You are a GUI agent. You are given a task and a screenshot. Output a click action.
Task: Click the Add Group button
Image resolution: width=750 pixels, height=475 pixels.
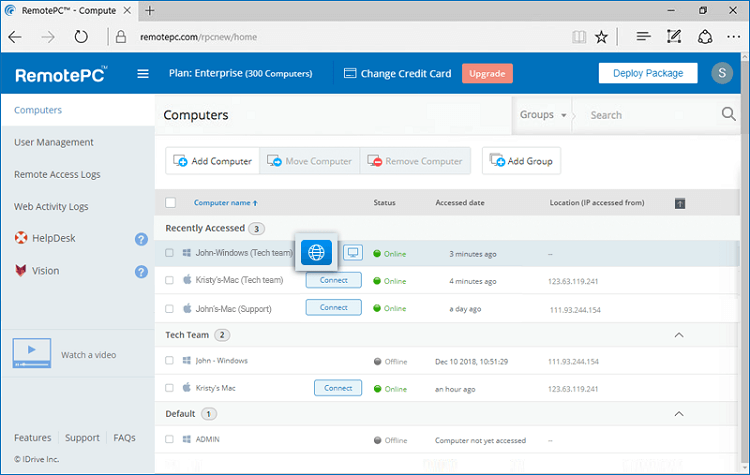(x=521, y=161)
